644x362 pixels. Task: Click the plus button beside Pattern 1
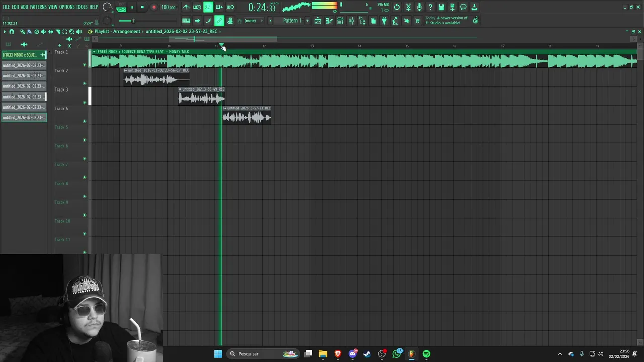[307, 21]
